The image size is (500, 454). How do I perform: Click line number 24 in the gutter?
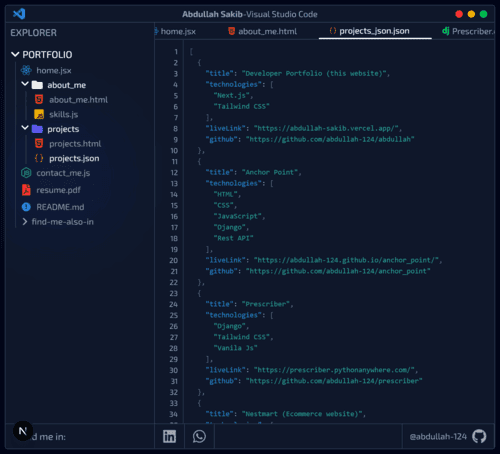coord(173,304)
